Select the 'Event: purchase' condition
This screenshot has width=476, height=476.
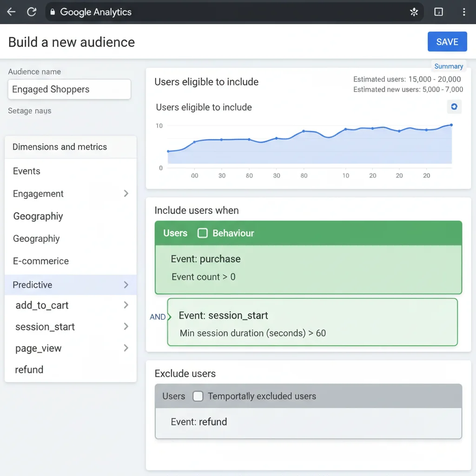coord(205,259)
